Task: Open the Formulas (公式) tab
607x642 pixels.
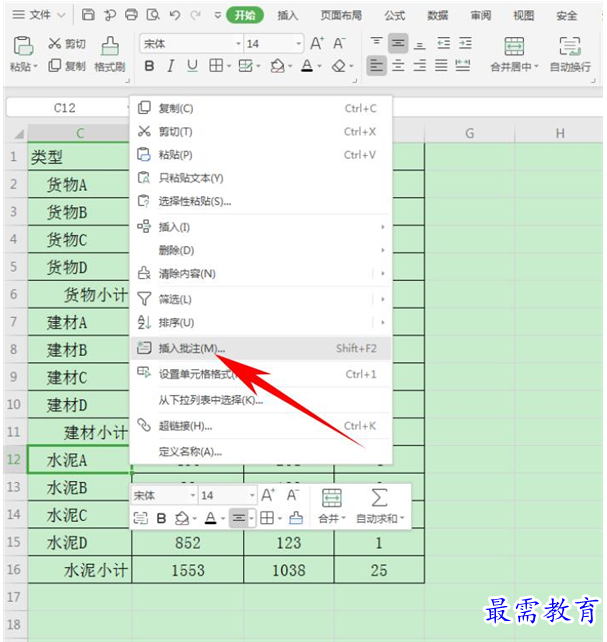Action: click(x=395, y=16)
